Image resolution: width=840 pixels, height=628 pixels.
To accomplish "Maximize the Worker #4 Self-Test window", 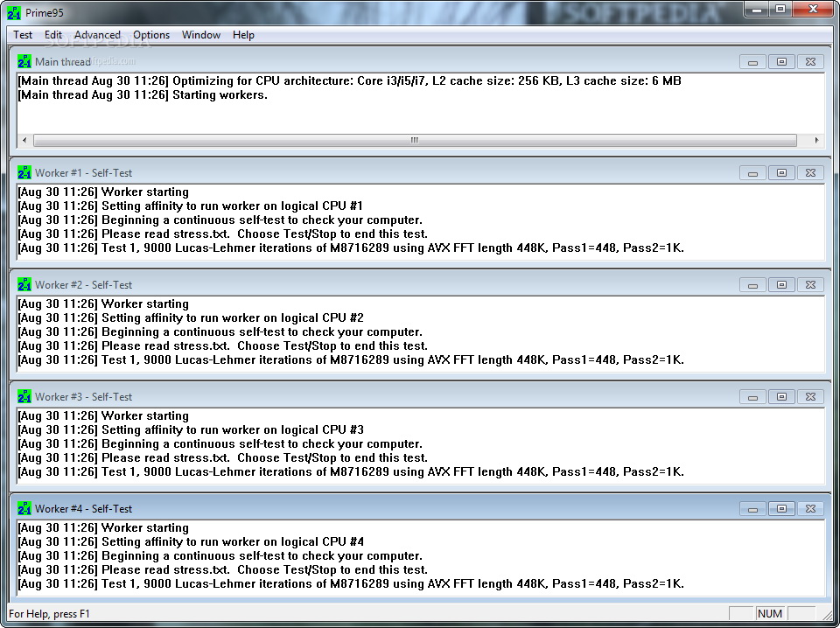I will pos(781,508).
